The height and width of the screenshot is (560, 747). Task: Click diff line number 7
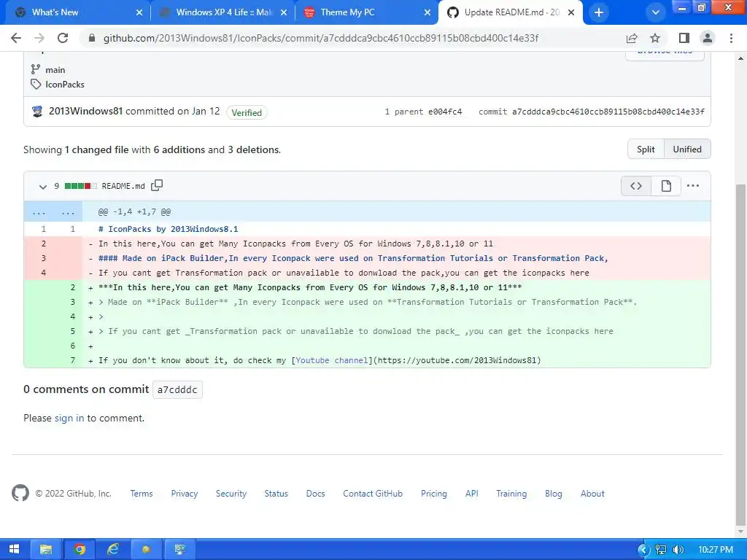(73, 360)
